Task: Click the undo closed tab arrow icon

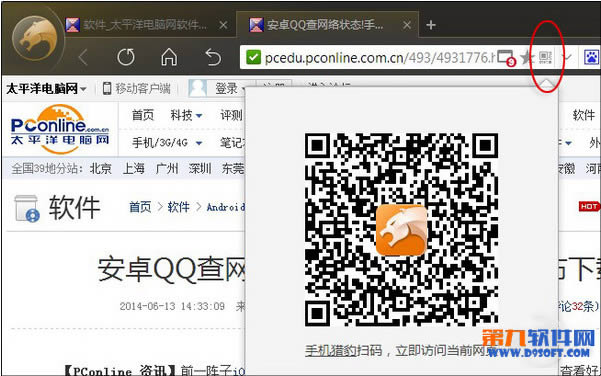Action: [x=213, y=57]
